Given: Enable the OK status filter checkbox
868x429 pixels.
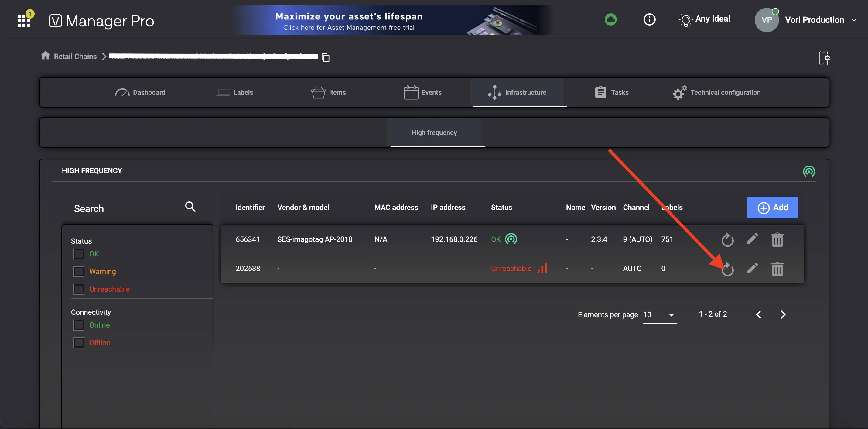Looking at the screenshot, I should click(x=79, y=254).
